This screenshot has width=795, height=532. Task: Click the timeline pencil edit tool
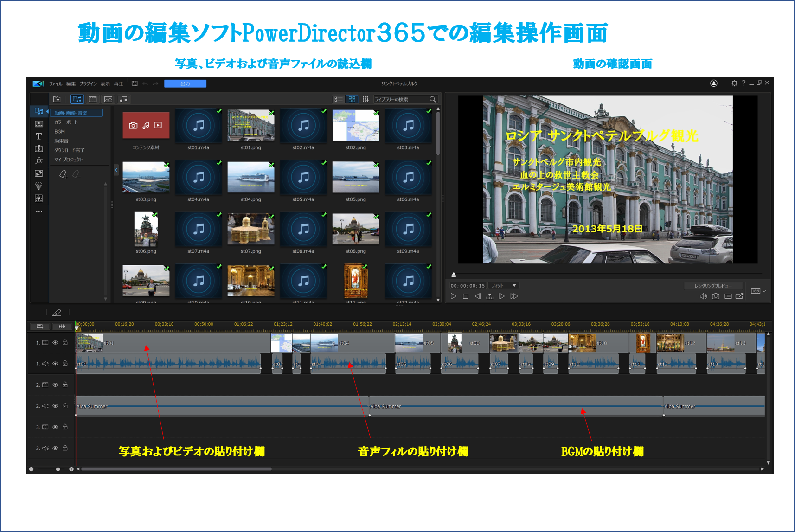click(57, 313)
